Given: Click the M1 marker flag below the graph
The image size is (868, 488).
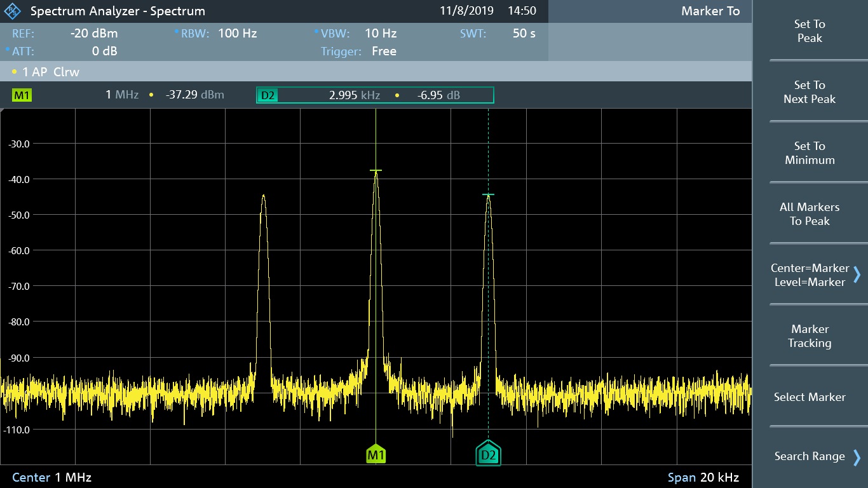Looking at the screenshot, I should [x=376, y=454].
